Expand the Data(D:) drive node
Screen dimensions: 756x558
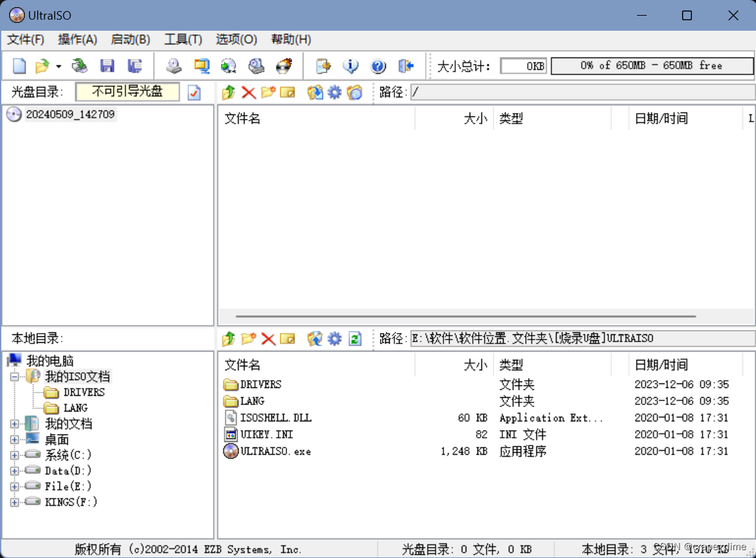pos(14,471)
